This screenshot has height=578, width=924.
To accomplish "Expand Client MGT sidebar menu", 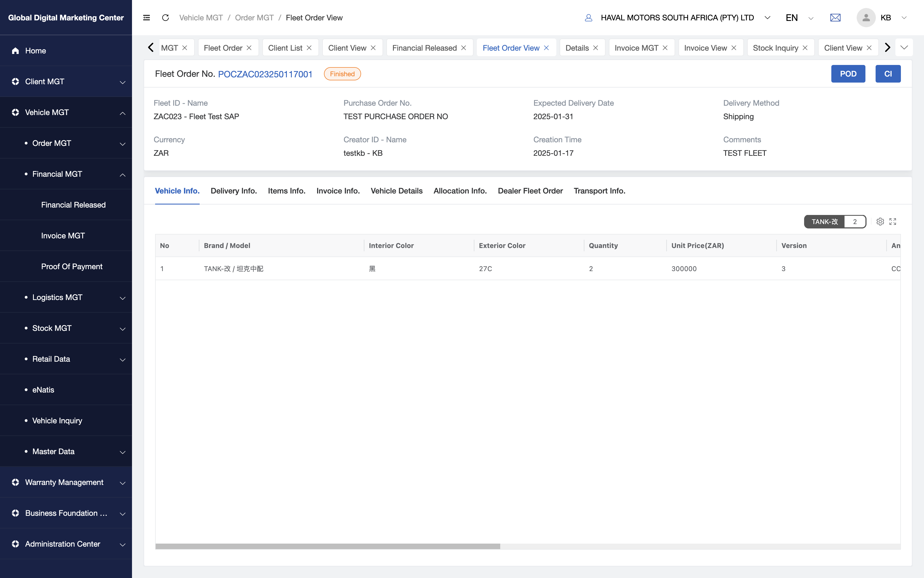I will click(x=66, y=81).
